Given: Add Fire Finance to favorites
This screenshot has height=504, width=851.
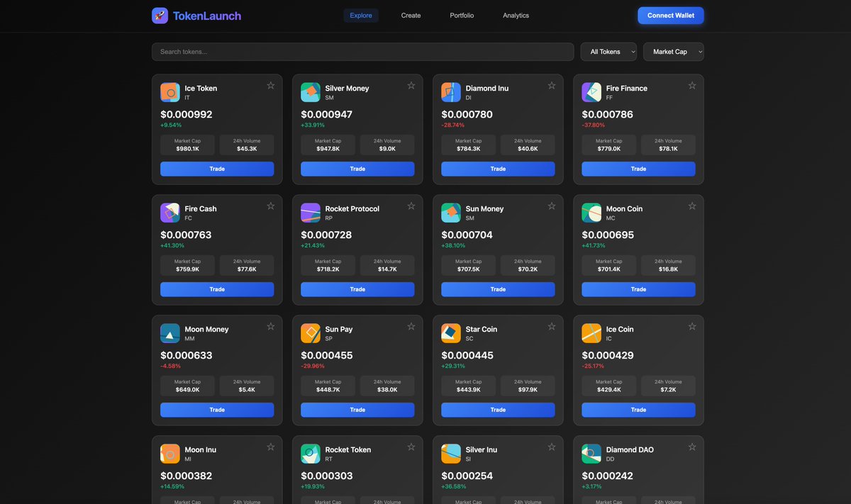Looking at the screenshot, I should 692,86.
